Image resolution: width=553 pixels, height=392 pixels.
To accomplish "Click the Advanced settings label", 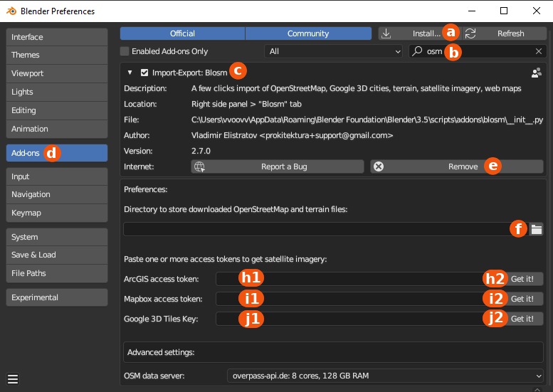I will coord(161,353).
